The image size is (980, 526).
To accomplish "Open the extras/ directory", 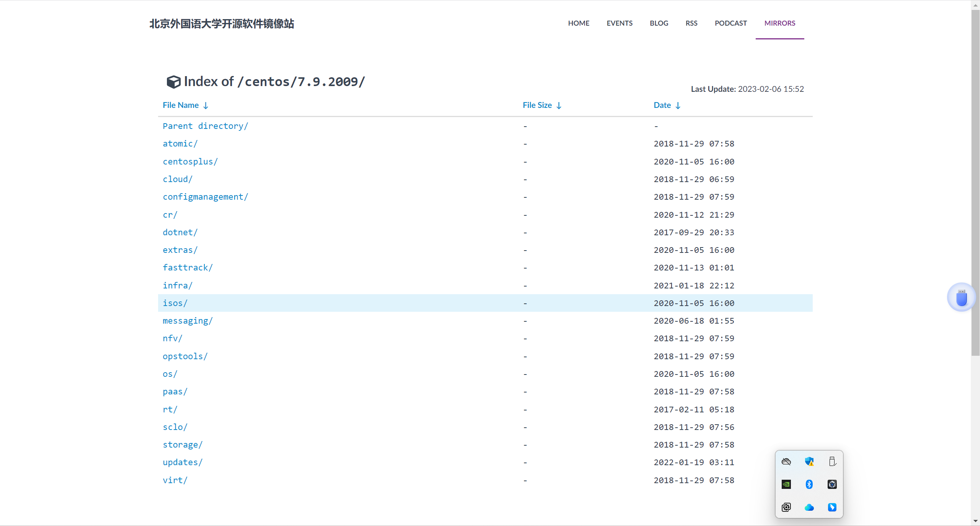I will pyautogui.click(x=180, y=250).
